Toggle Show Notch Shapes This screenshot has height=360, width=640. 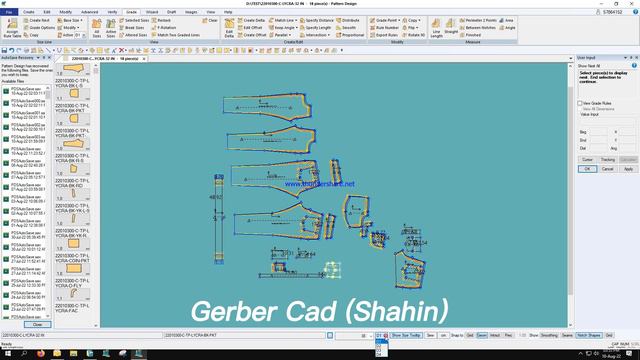point(589,335)
